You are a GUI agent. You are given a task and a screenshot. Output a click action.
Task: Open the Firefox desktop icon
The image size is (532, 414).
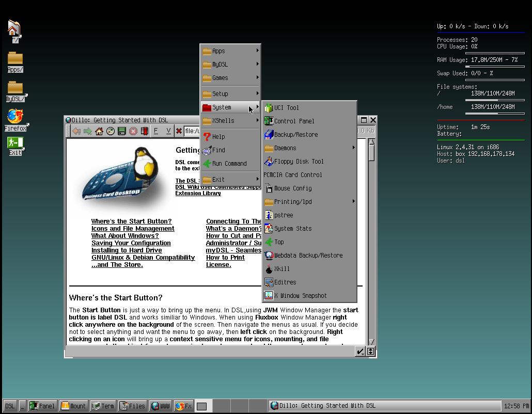click(15, 120)
